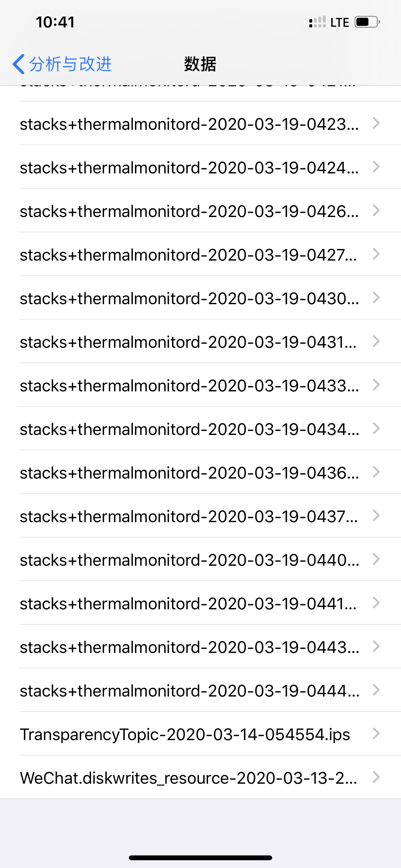Open the stacks+thermalmonitord-2020-03-19-0426 log
This screenshot has height=868, width=401.
pos(189,211)
